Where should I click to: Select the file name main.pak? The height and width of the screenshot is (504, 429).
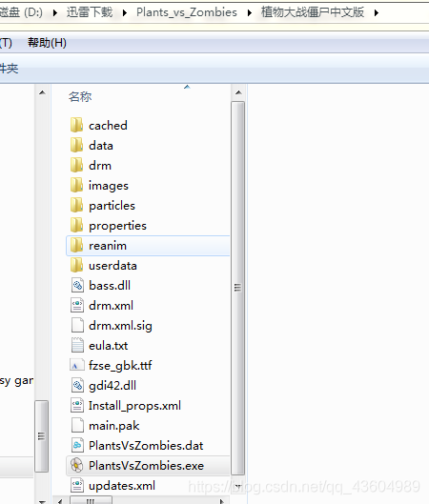point(114,426)
